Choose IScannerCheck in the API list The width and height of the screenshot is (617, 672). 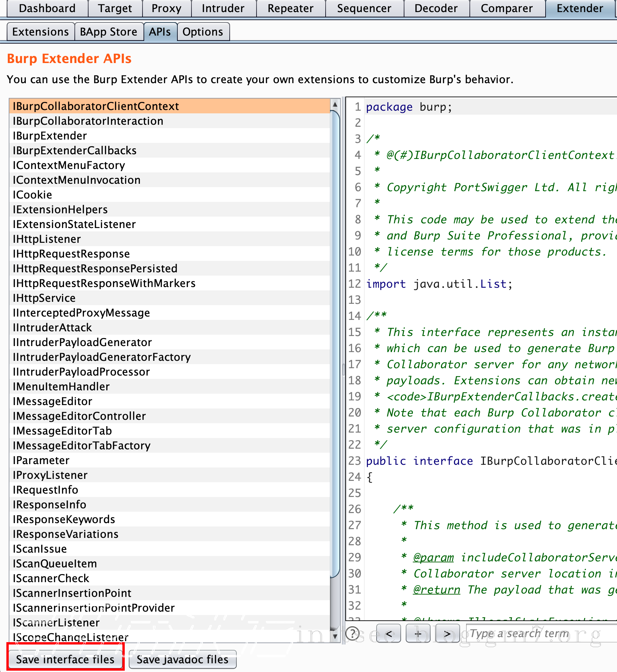pos(51,578)
